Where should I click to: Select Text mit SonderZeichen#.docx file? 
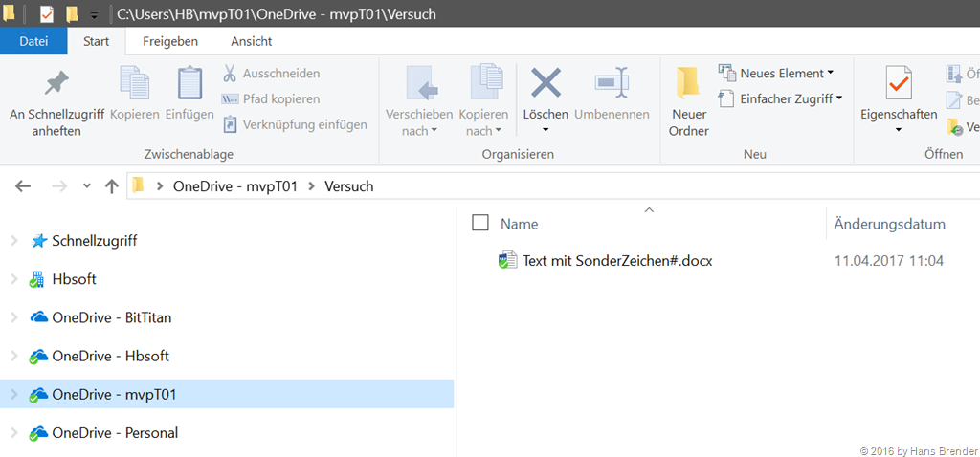coord(617,260)
